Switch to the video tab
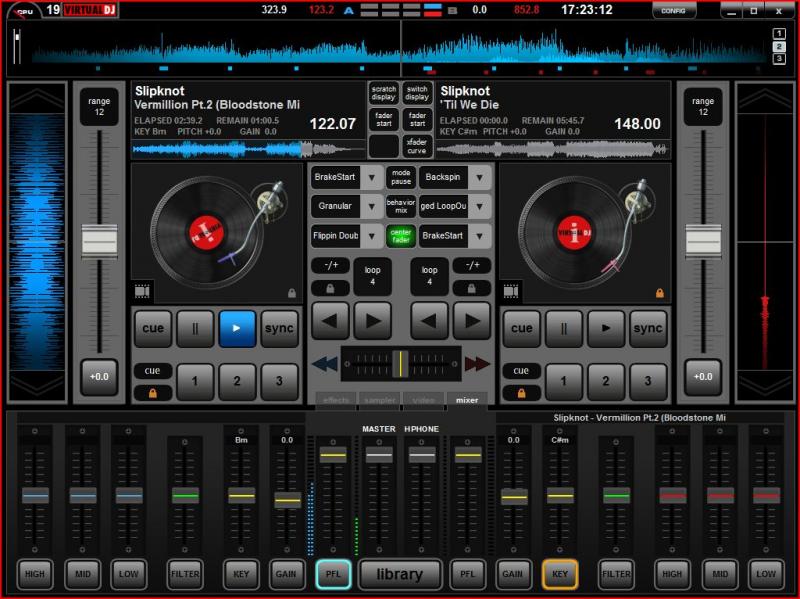 pos(423,400)
